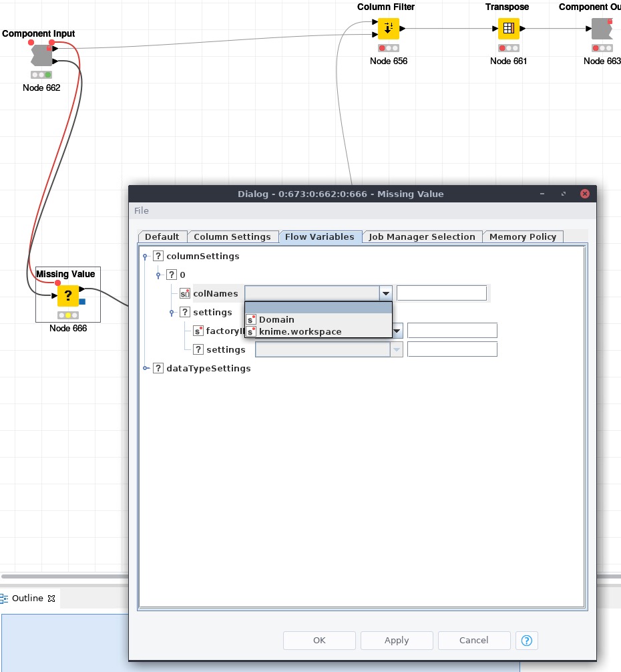Click the Column Filter node icon
Screen dimensions: 621x672
[x=388, y=29]
